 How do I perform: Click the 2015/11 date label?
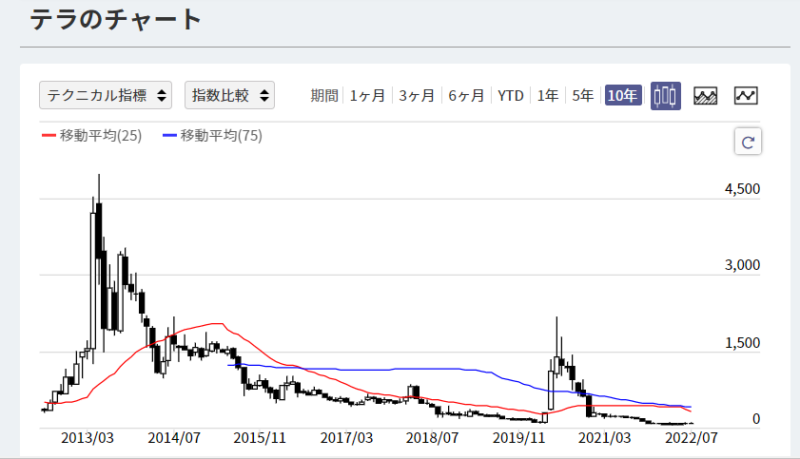(260, 438)
